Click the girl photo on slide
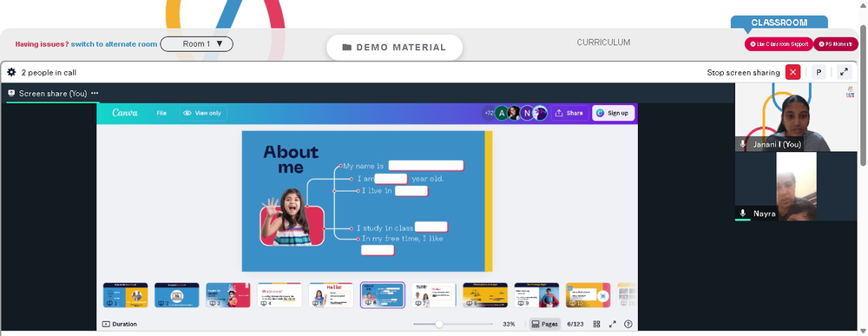The width and height of the screenshot is (868, 336). coord(293,217)
